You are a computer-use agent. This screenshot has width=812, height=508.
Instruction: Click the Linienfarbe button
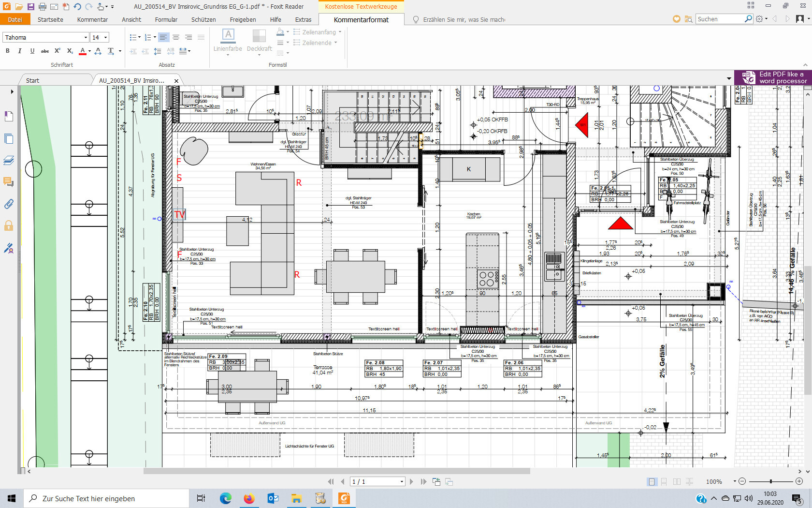228,40
